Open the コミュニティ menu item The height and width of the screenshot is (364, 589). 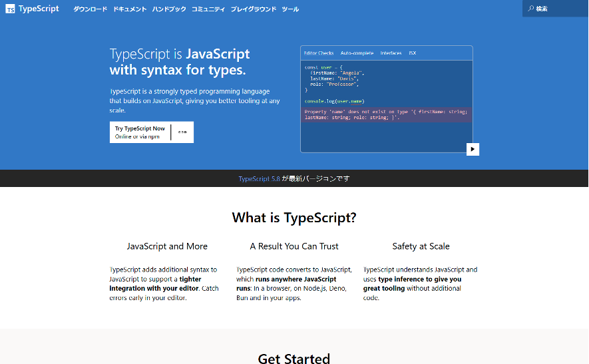click(x=208, y=9)
